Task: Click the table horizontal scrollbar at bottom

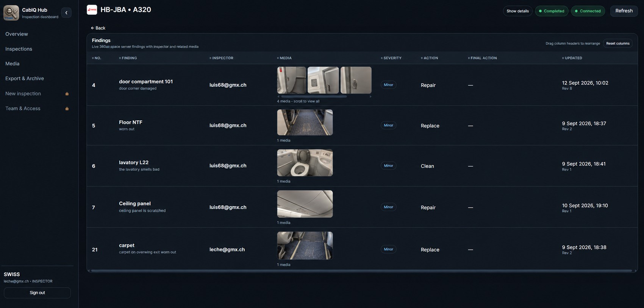Action: 361,271
